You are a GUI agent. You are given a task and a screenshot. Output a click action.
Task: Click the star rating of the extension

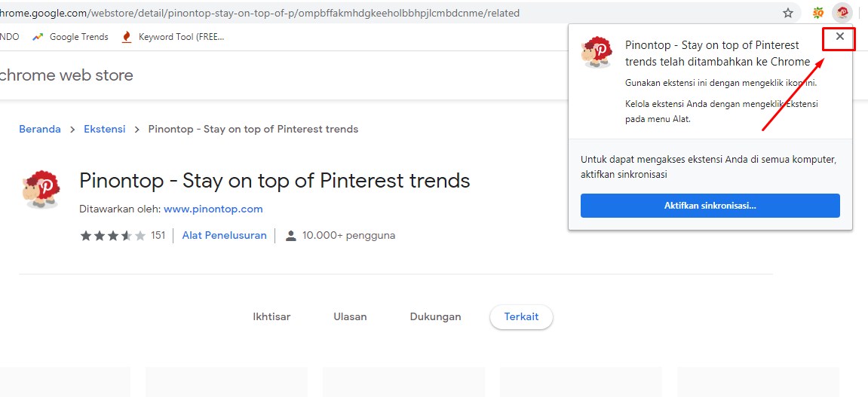click(x=113, y=236)
